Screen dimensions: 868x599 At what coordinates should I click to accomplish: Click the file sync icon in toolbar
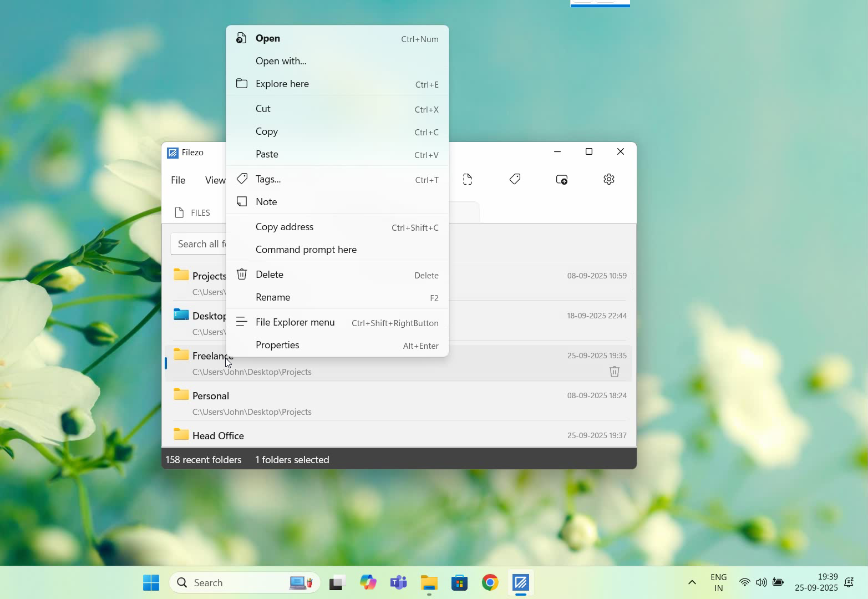pyautogui.click(x=468, y=179)
